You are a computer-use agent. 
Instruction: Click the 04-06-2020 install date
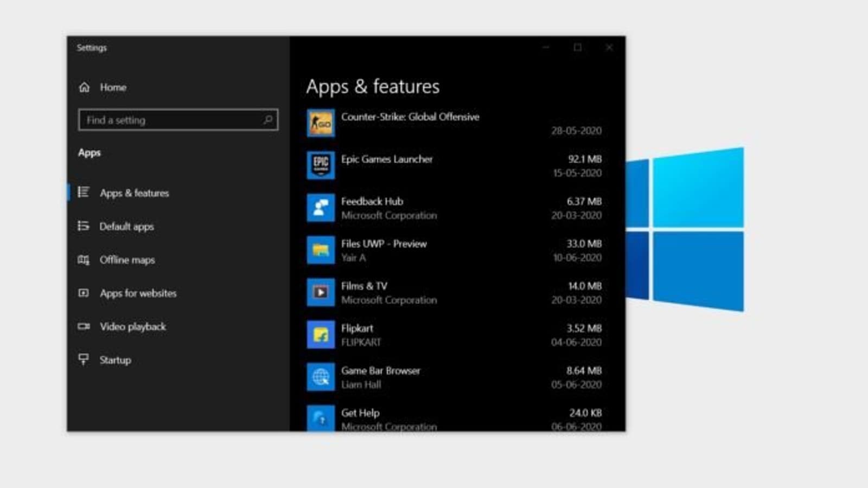click(x=577, y=342)
